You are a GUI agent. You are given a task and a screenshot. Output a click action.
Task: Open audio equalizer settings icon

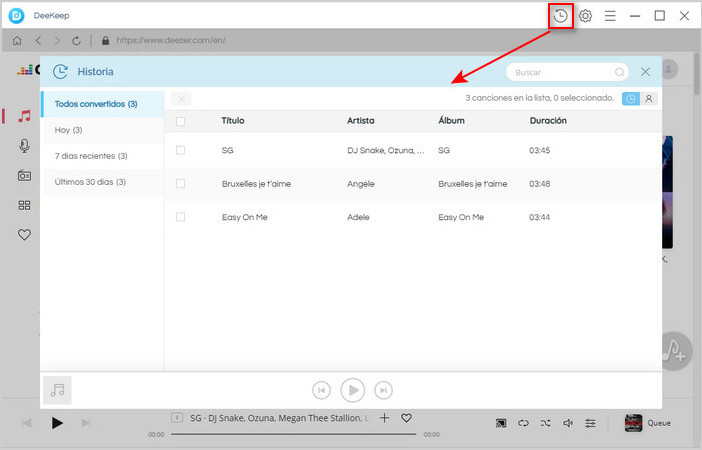(590, 423)
